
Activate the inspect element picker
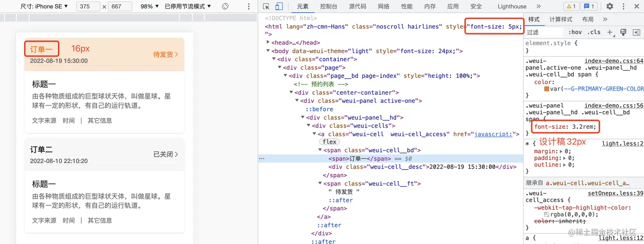(266, 6)
